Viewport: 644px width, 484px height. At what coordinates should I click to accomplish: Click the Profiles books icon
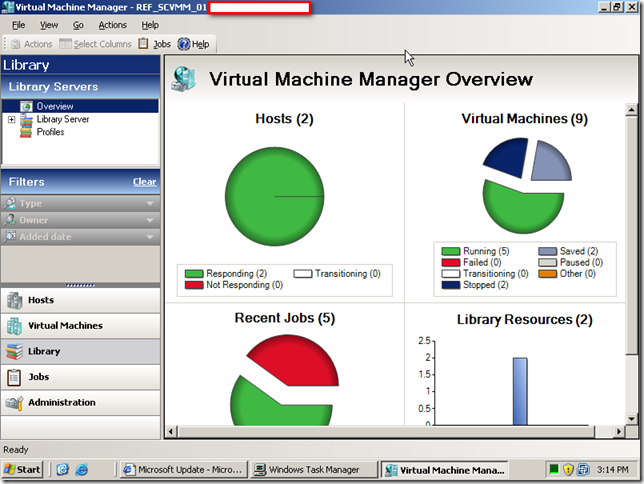[x=26, y=132]
